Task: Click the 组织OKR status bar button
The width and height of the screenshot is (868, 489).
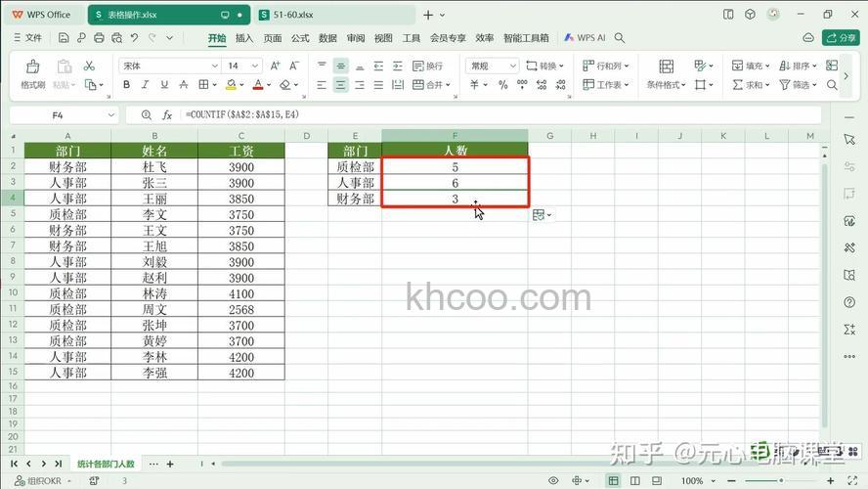Action: [x=42, y=481]
